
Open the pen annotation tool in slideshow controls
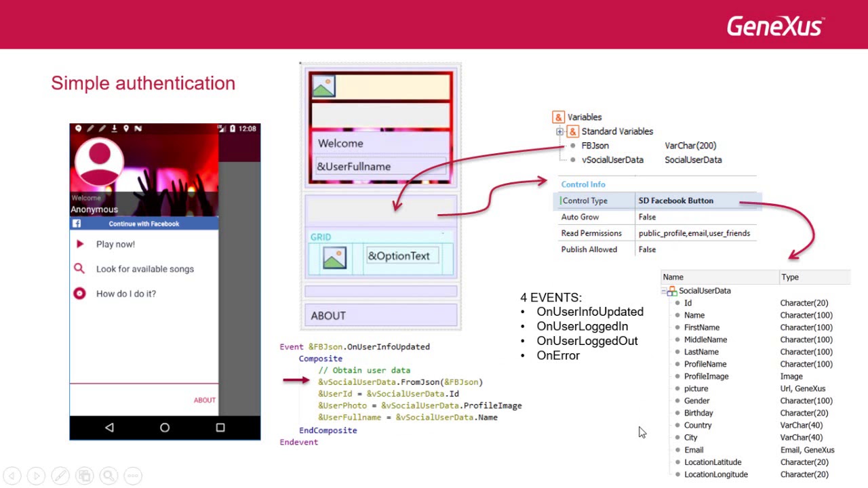coord(60,476)
